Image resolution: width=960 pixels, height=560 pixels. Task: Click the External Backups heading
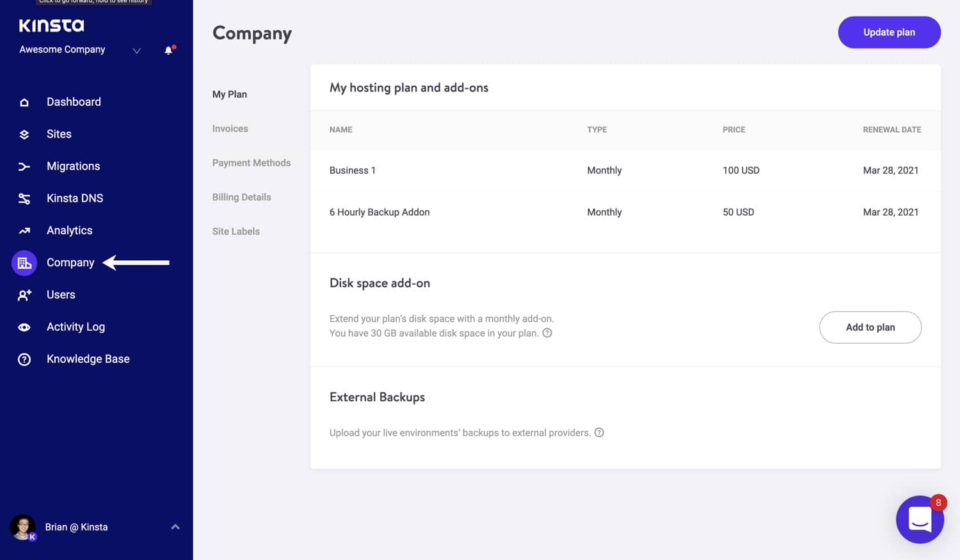coord(377,397)
